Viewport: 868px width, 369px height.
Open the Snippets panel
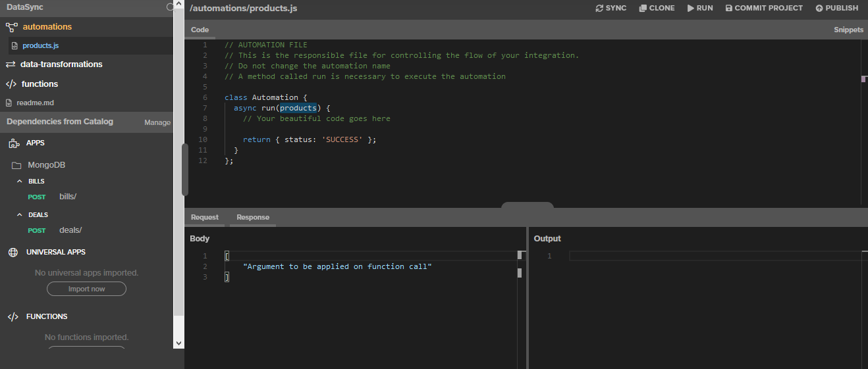point(848,30)
